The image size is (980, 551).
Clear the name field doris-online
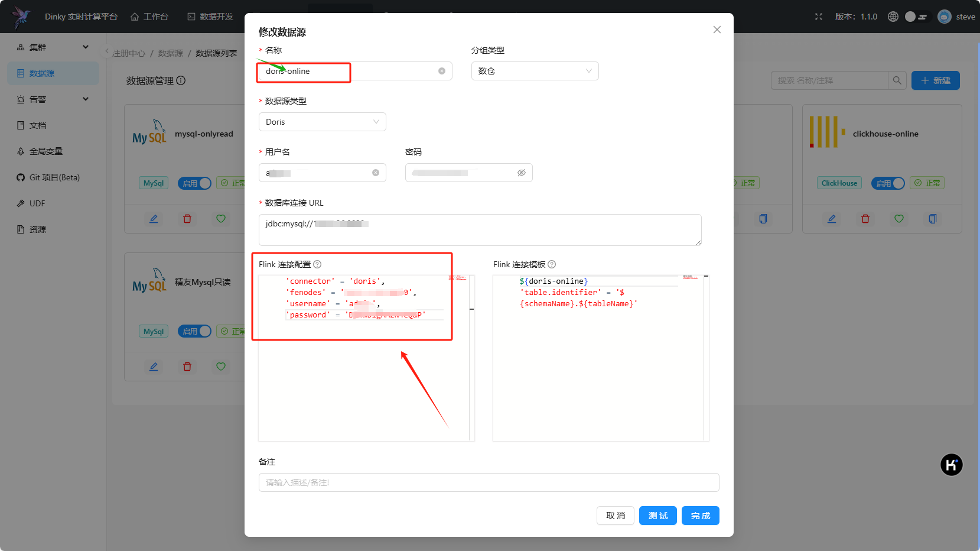pyautogui.click(x=442, y=71)
